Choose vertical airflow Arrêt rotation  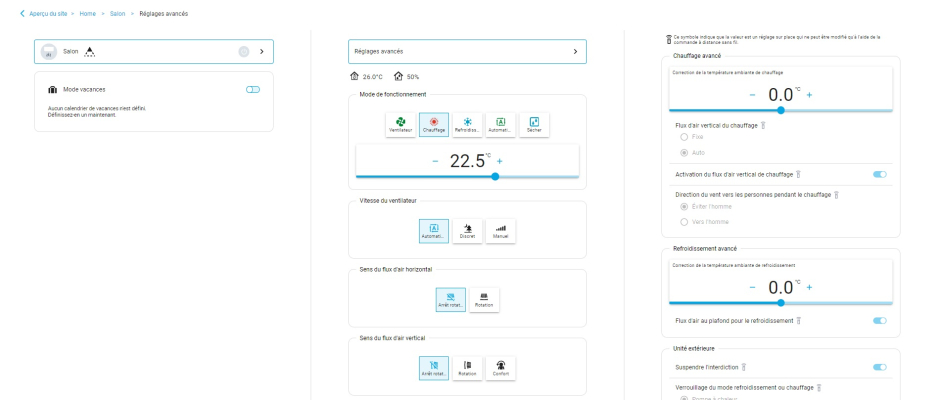pos(434,368)
